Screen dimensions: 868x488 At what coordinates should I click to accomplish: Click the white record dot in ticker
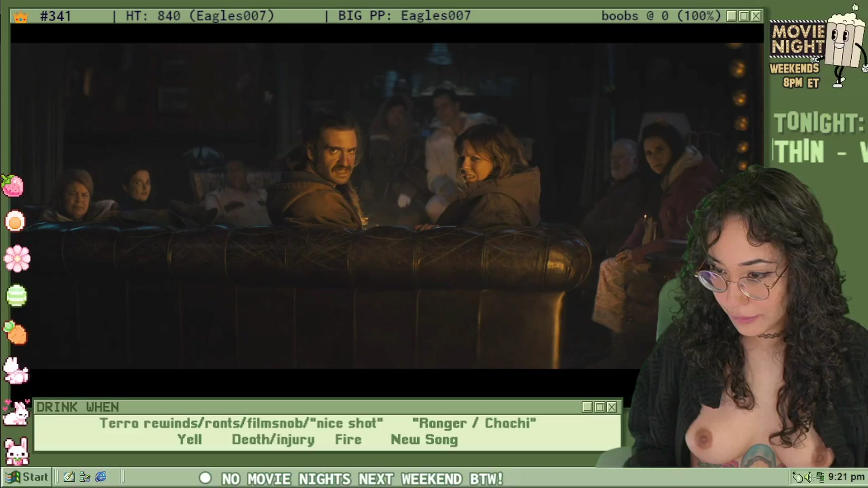205,478
